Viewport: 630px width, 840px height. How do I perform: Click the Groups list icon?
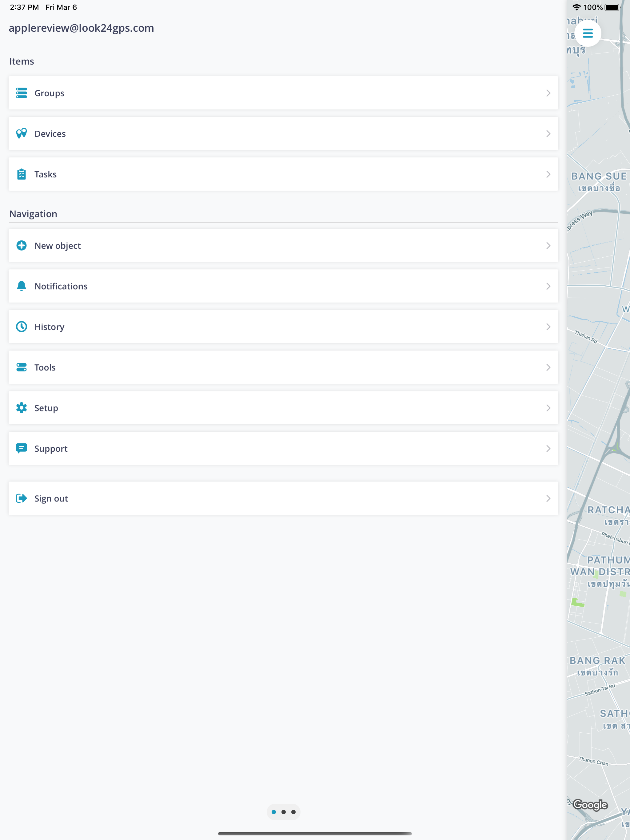(22, 93)
